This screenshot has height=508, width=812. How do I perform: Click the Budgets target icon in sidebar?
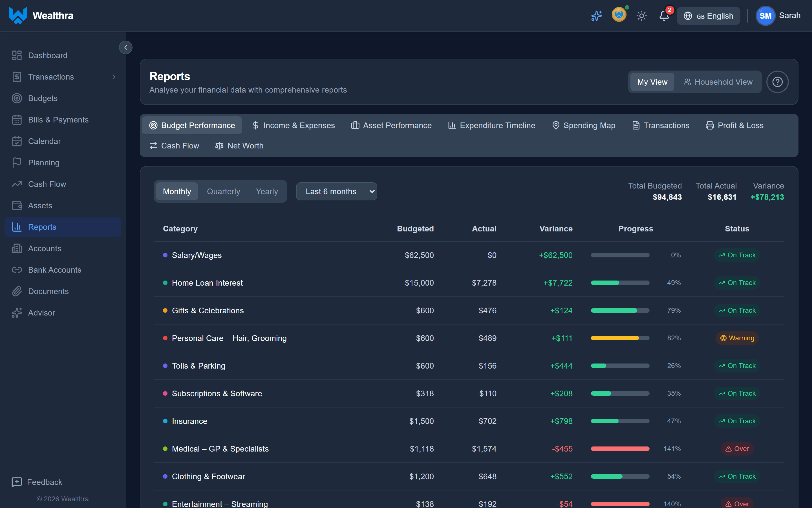[17, 98]
